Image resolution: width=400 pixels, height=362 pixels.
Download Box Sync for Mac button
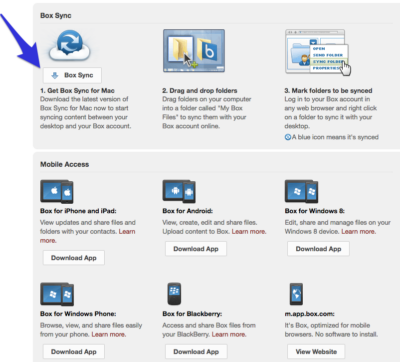click(72, 75)
